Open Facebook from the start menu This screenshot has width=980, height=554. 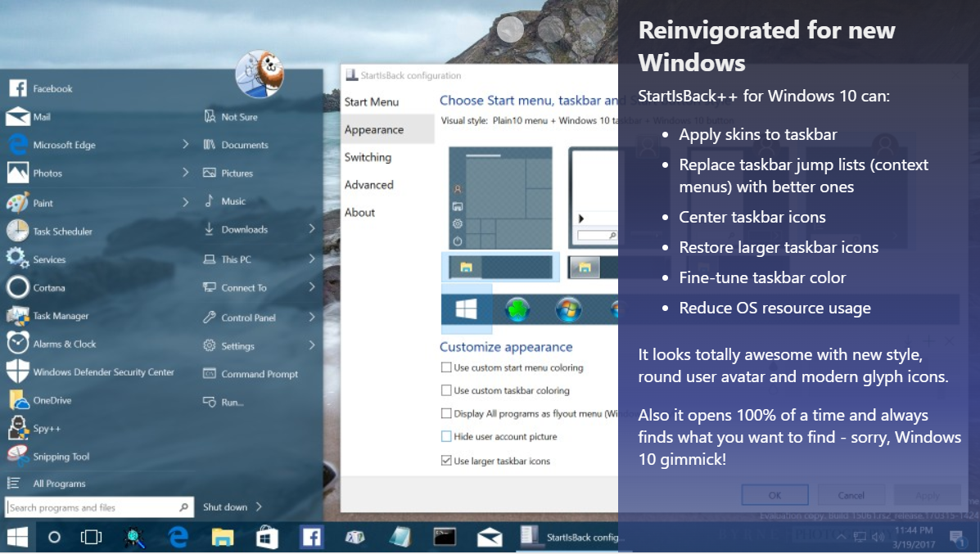coord(52,88)
